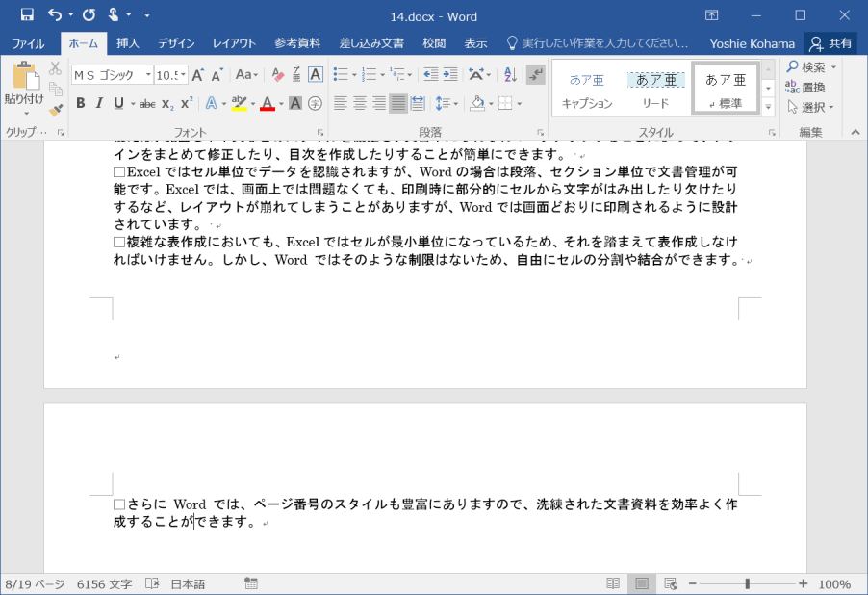Open ファイル tab
868x595 pixels.
pos(28,43)
